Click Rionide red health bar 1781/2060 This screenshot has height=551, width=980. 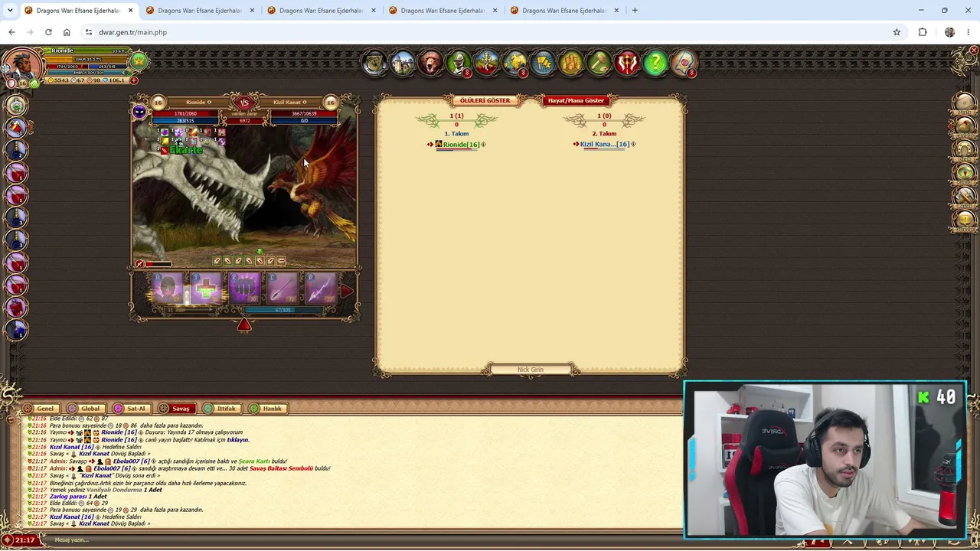[x=185, y=114]
